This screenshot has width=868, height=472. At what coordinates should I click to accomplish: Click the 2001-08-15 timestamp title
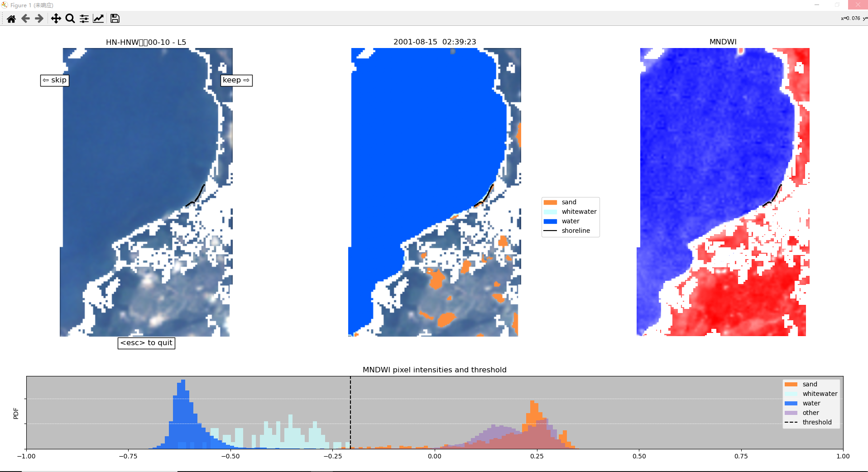tap(434, 42)
